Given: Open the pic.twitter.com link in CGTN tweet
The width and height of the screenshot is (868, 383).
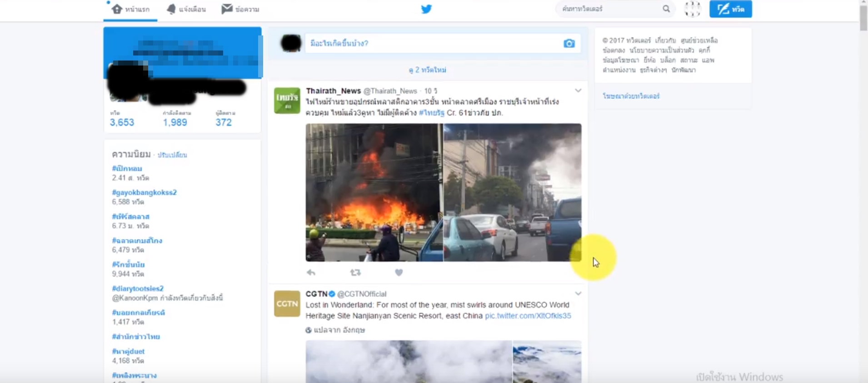Looking at the screenshot, I should [528, 316].
